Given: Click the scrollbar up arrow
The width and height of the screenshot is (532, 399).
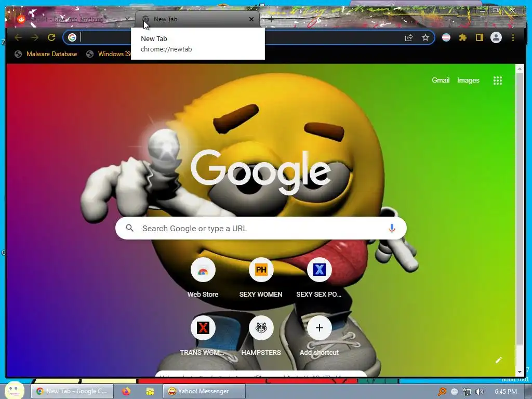Looking at the screenshot, I should (x=520, y=68).
